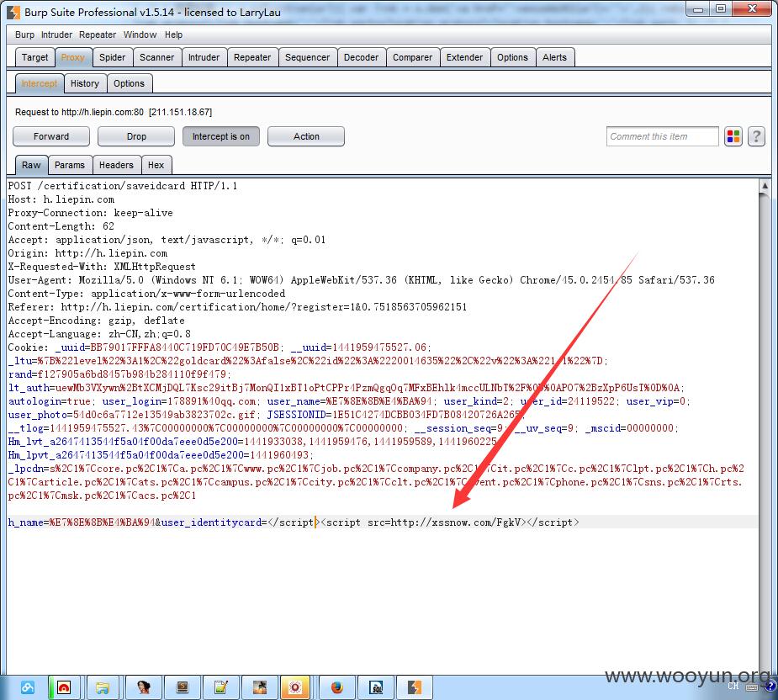Click the help question mark icon

pyautogui.click(x=757, y=136)
